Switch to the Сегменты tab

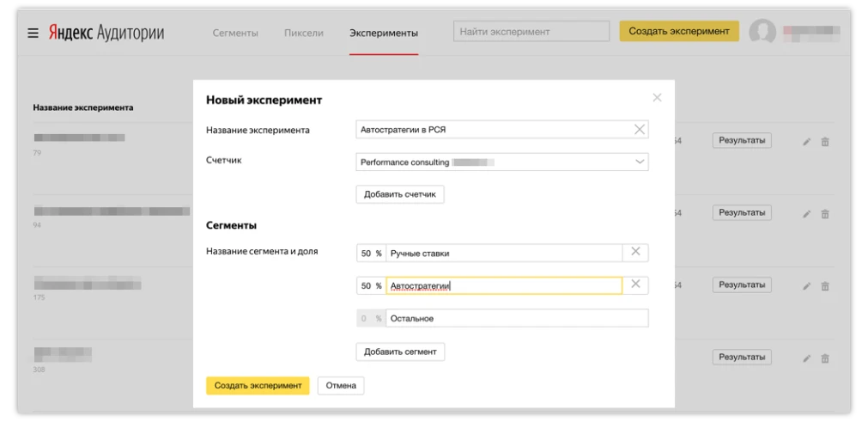[x=235, y=33]
